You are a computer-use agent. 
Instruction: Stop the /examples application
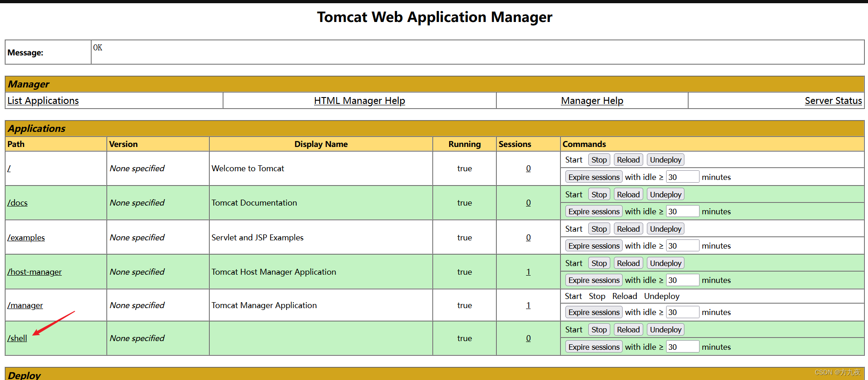tap(599, 229)
